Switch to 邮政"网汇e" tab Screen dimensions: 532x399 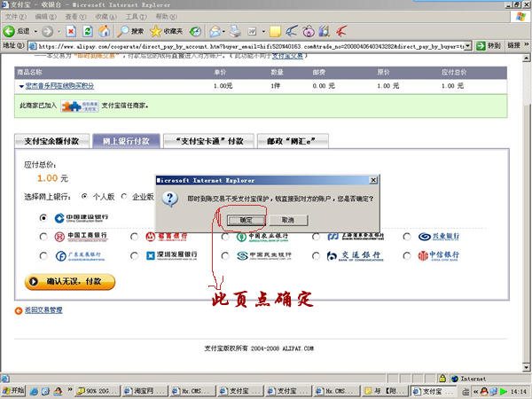coord(293,141)
